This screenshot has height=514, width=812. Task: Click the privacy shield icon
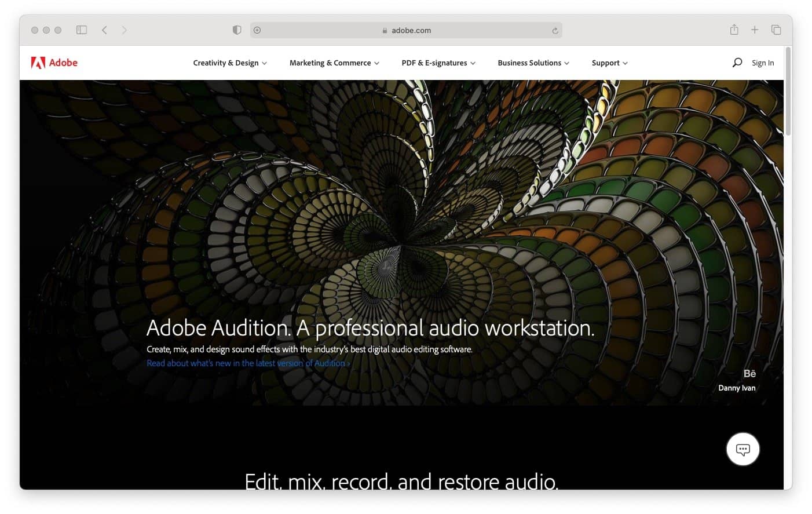click(x=237, y=30)
